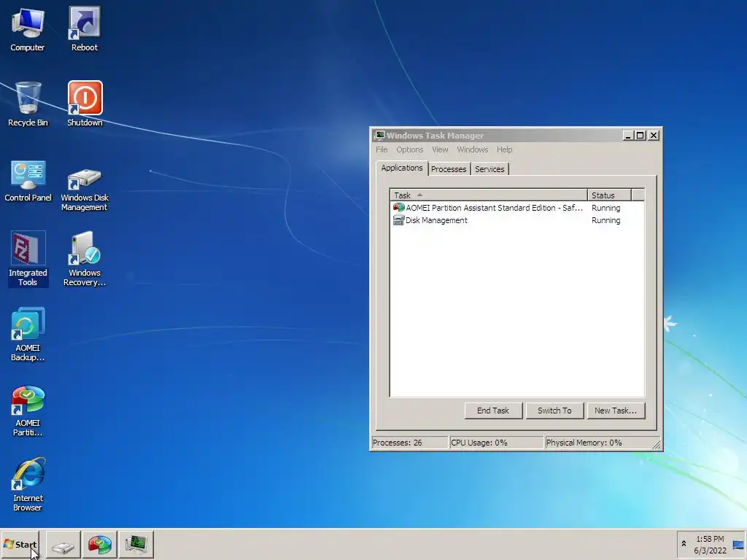Screen dimensions: 747x560
Task: Maximize the Windows Task Manager window
Action: (640, 136)
